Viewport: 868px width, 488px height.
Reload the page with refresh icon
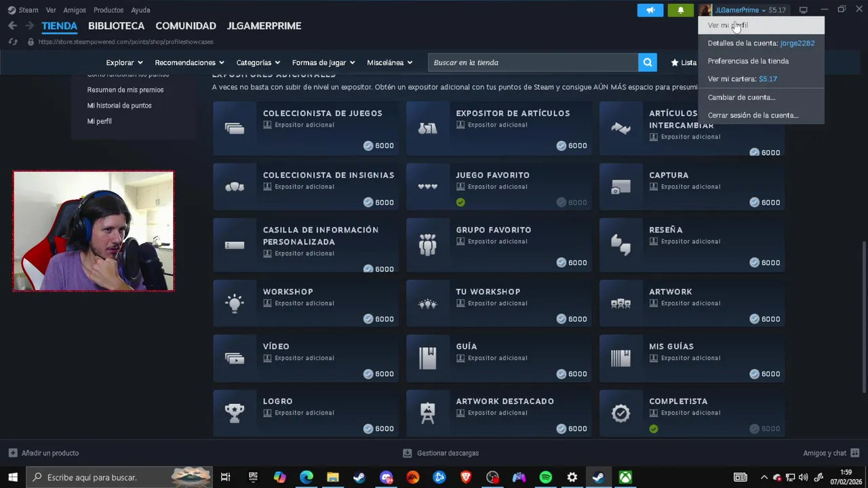click(x=13, y=42)
